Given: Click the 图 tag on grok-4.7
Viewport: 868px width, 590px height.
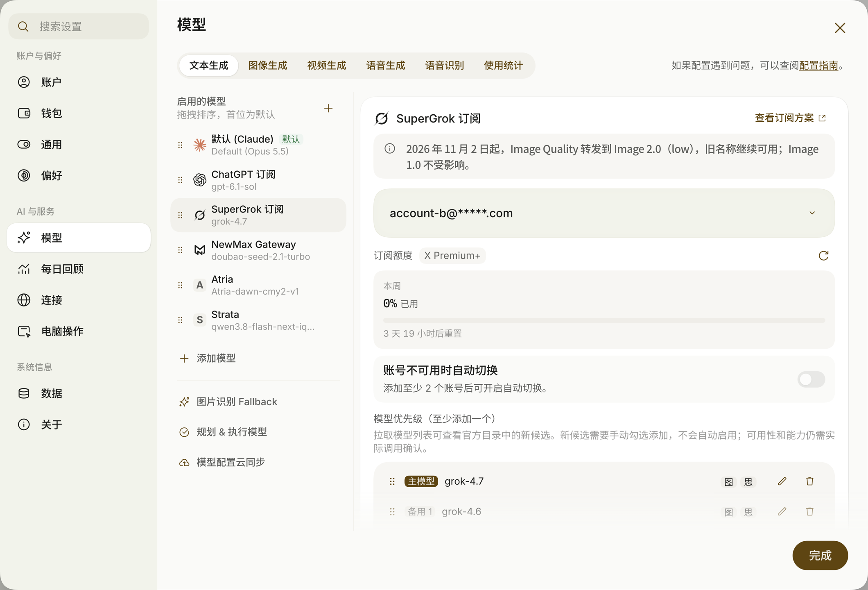Looking at the screenshot, I should 728,482.
